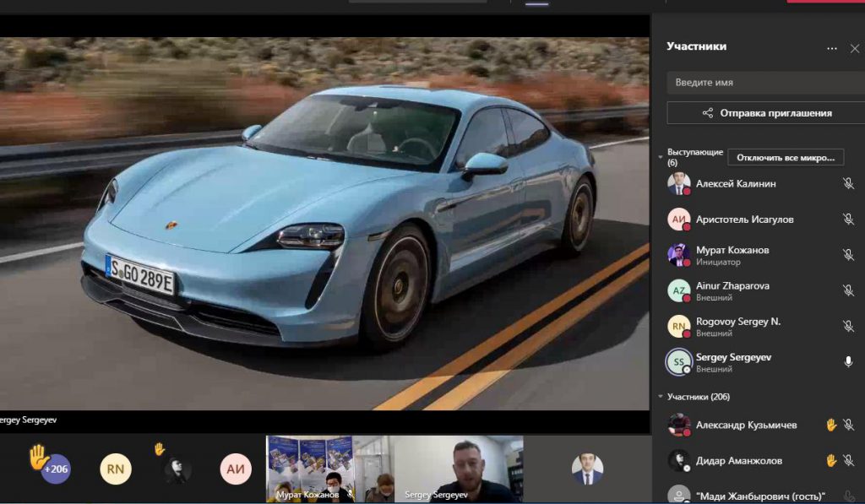Toggle the microphone for Алексей Калинин
This screenshot has height=504, width=865.
[x=848, y=184]
